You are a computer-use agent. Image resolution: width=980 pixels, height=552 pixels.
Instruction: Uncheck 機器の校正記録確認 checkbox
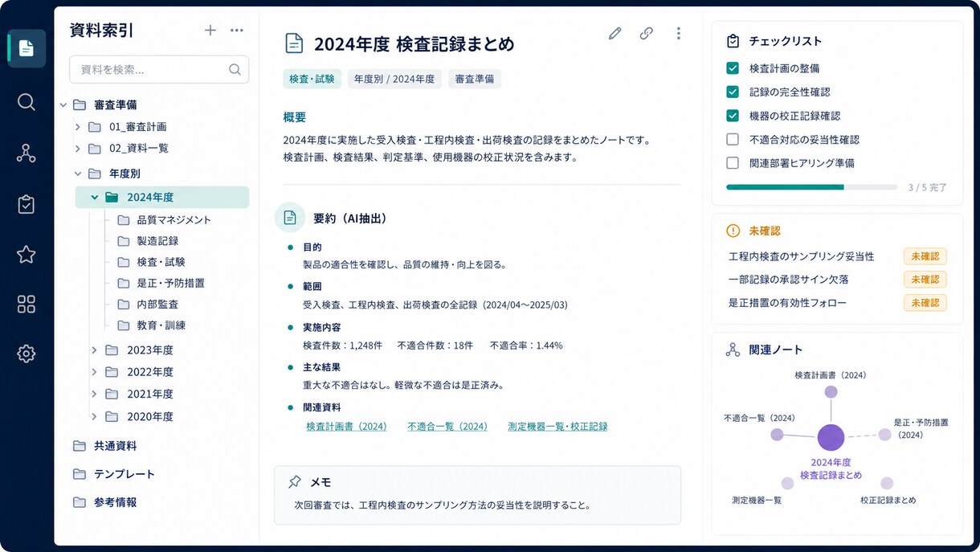[x=733, y=116]
